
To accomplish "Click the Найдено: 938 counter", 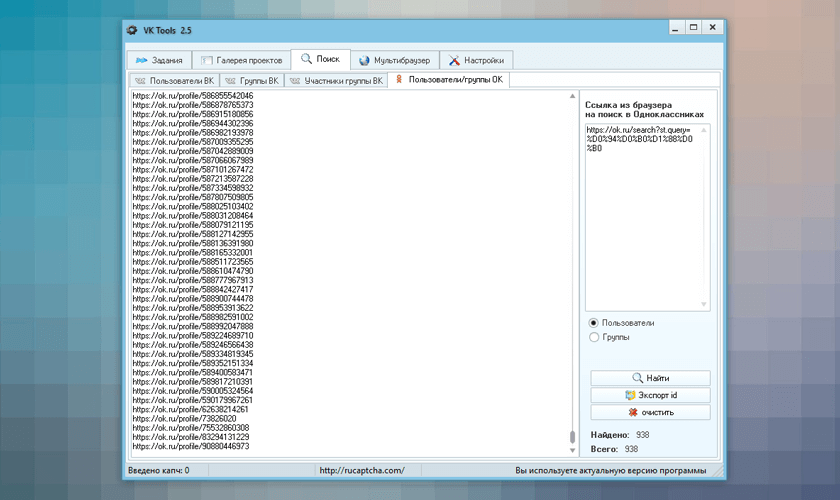I will tap(620, 435).
